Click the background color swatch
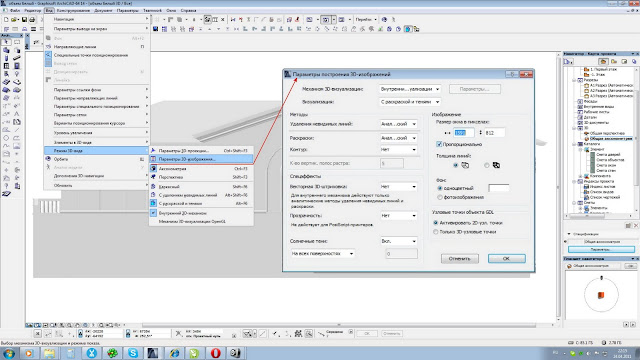Screen dimensions: 640x360 (499, 188)
